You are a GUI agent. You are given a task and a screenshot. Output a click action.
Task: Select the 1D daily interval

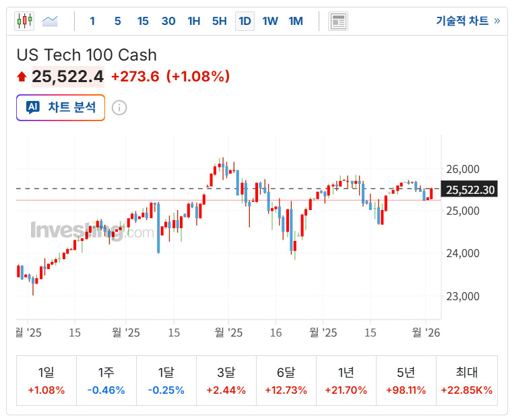coord(245,21)
